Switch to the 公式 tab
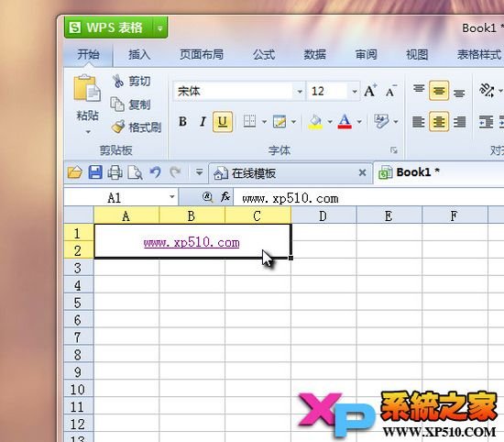The height and width of the screenshot is (442, 504). (264, 54)
